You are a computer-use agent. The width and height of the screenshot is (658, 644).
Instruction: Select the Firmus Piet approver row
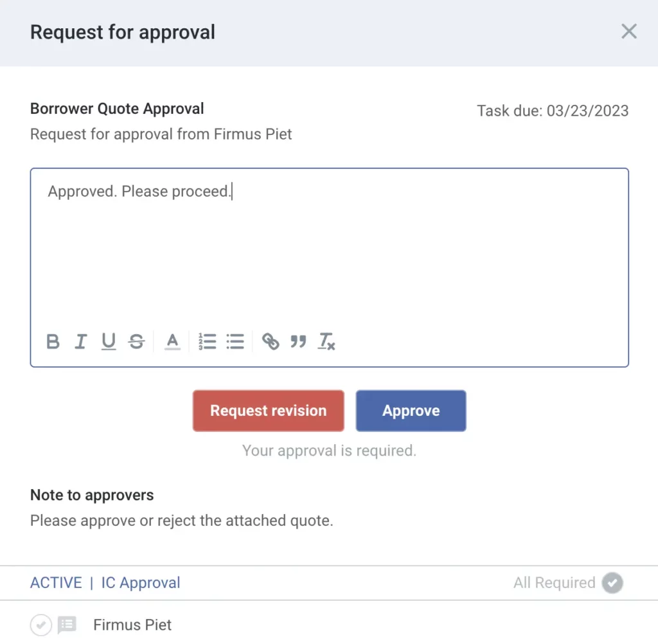pyautogui.click(x=132, y=624)
